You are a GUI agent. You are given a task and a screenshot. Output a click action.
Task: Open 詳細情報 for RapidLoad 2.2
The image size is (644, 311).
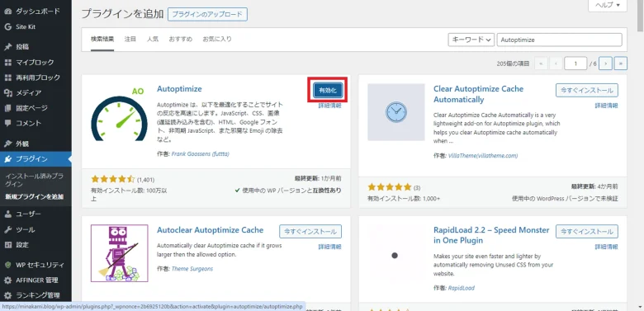[x=606, y=247]
